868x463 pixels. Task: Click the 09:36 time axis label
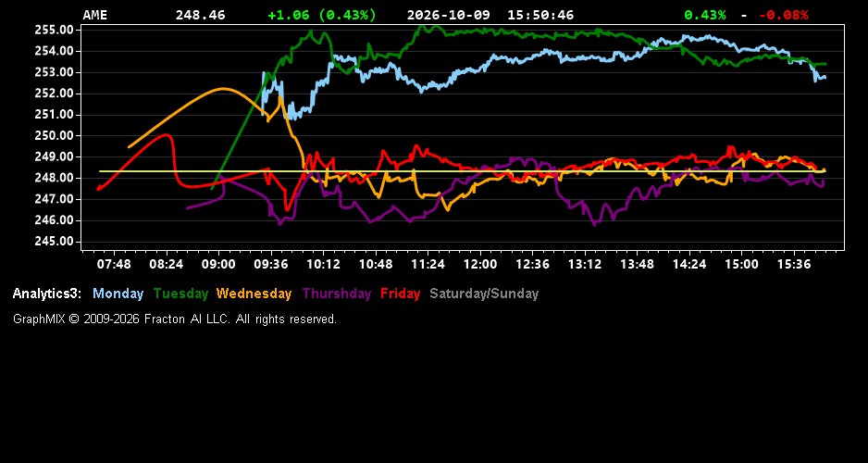click(x=271, y=264)
